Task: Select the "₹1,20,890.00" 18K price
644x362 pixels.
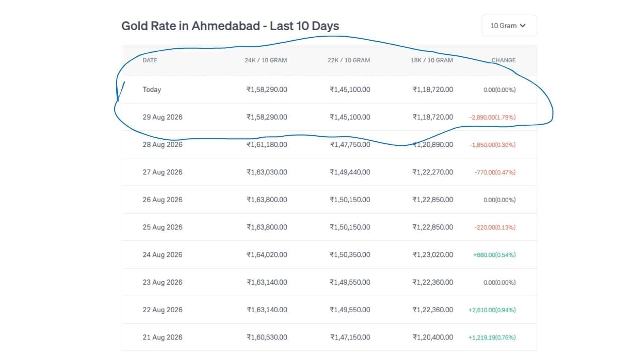Action: 433,145
